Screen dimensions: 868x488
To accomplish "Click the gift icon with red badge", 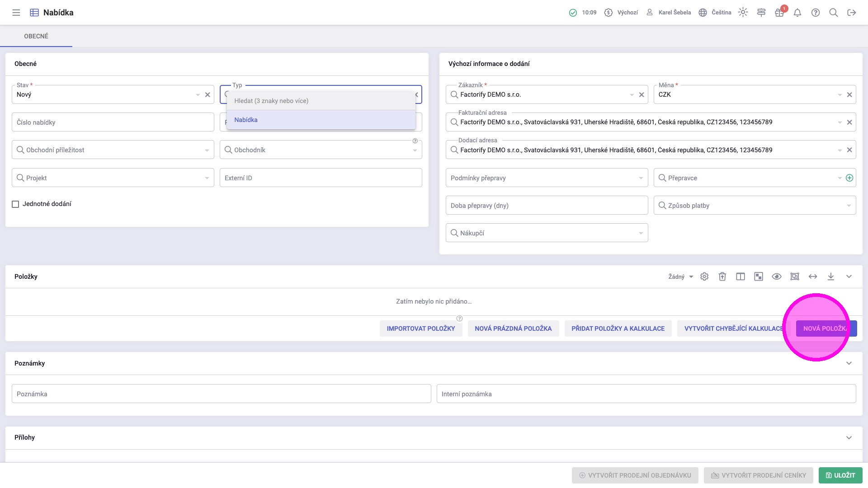I will click(x=779, y=13).
